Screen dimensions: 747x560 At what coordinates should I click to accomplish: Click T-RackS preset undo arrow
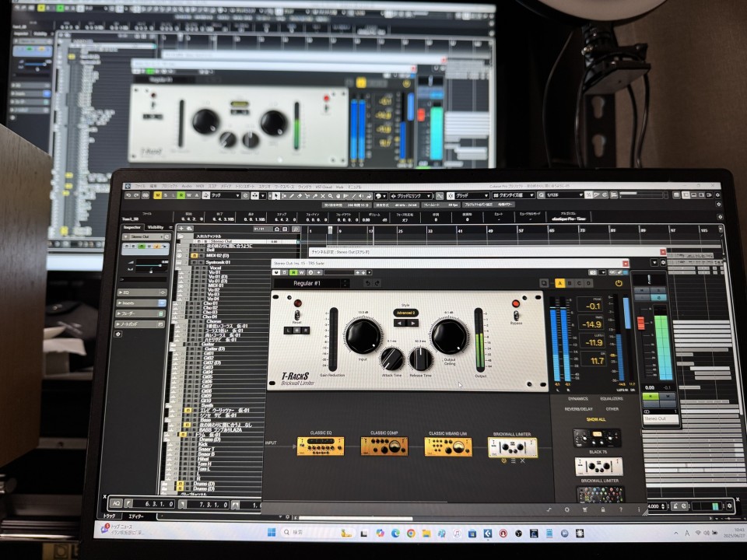(x=368, y=283)
